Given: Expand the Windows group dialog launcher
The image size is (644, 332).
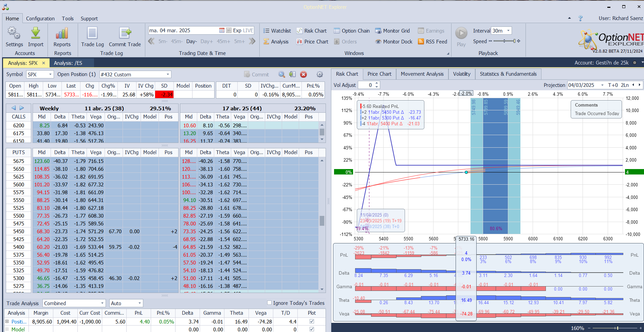Looking at the screenshot, I should 448,54.
